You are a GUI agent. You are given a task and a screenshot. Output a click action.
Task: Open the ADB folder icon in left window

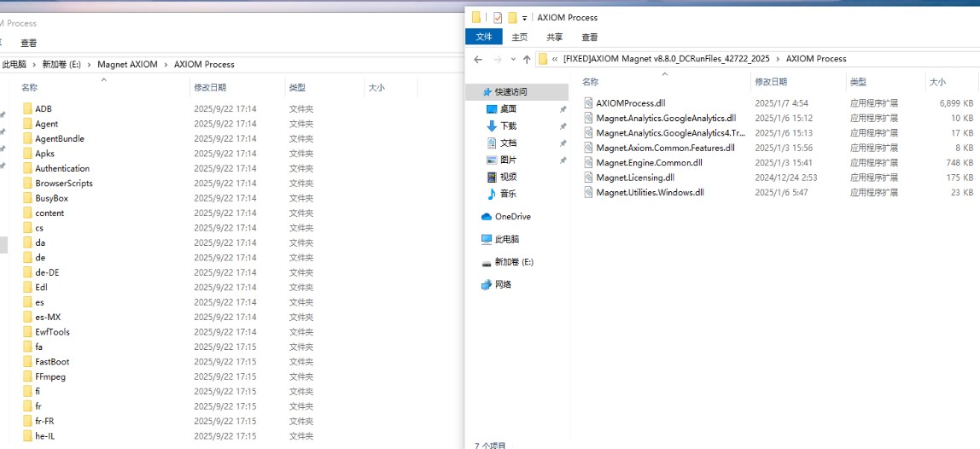[x=26, y=108]
